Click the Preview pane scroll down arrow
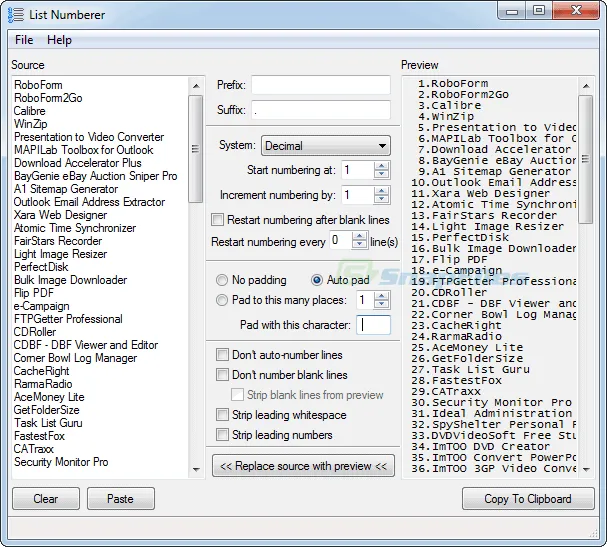The height and width of the screenshot is (547, 607). pos(586,470)
